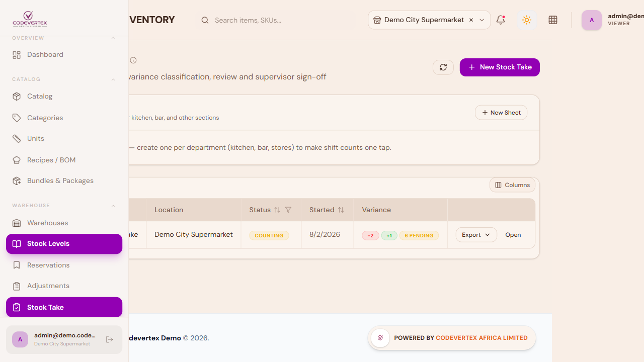This screenshot has width=644, height=362.
Task: Clear the Demo City Supermarket selection
Action: (471, 20)
